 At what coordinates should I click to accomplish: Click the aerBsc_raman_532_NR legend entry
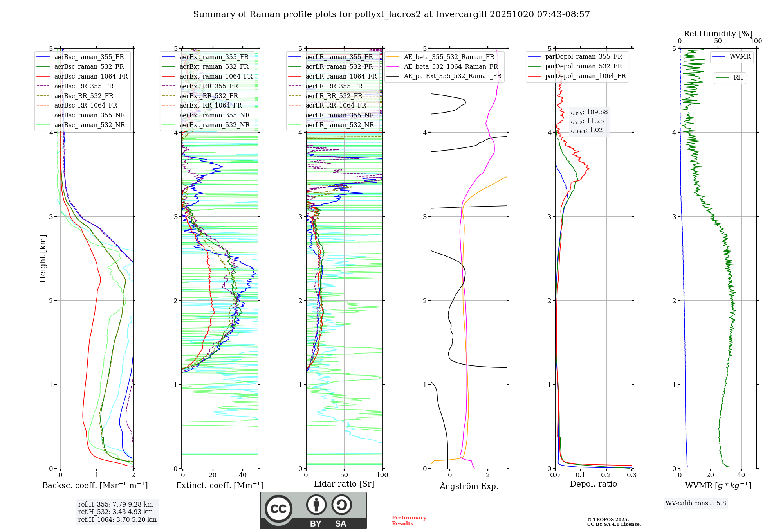(x=90, y=125)
